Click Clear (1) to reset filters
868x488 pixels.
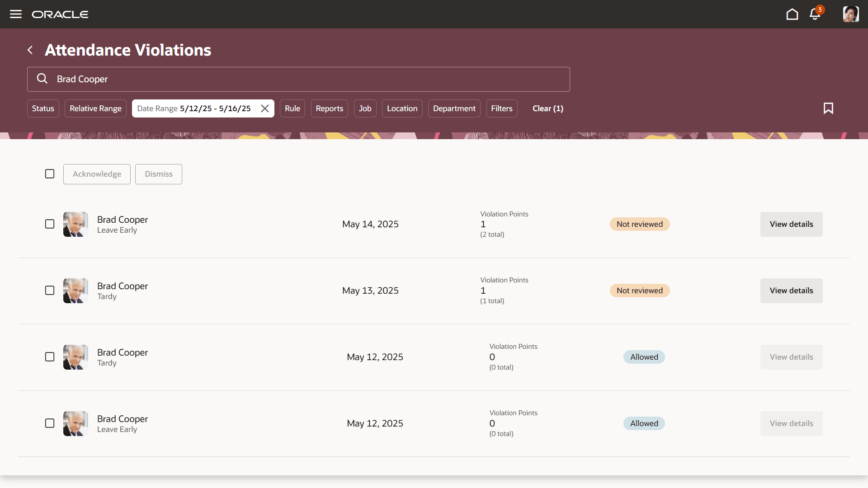[x=547, y=108]
